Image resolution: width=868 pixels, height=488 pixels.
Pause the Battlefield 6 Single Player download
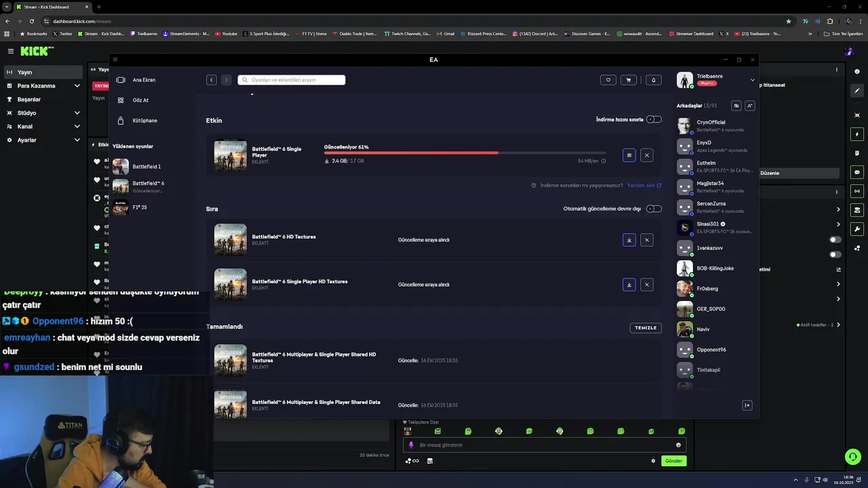(629, 155)
